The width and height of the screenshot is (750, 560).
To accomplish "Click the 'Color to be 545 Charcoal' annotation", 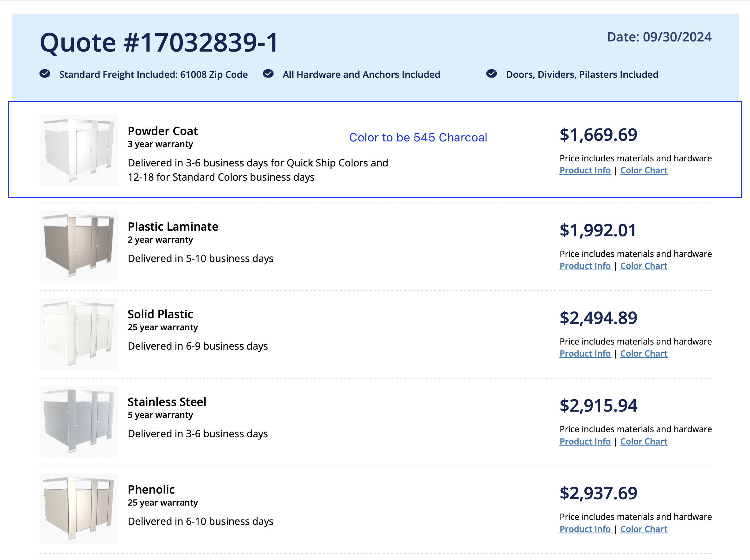I will point(418,137).
